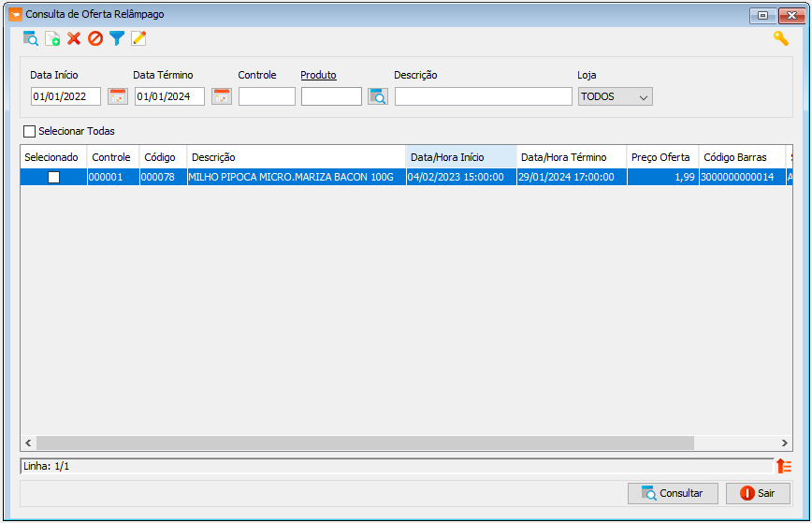Viewport: 812px width, 523px height.
Task: Click the new document add icon
Action: tap(52, 38)
